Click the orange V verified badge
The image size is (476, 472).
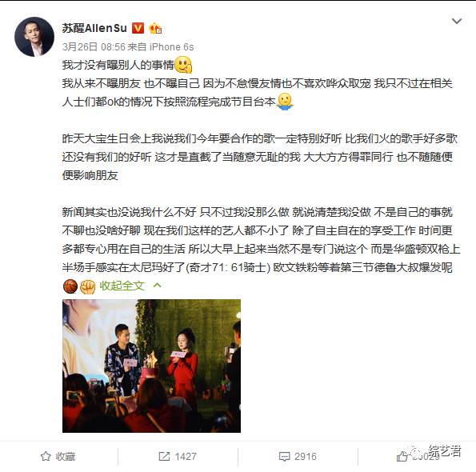point(138,28)
